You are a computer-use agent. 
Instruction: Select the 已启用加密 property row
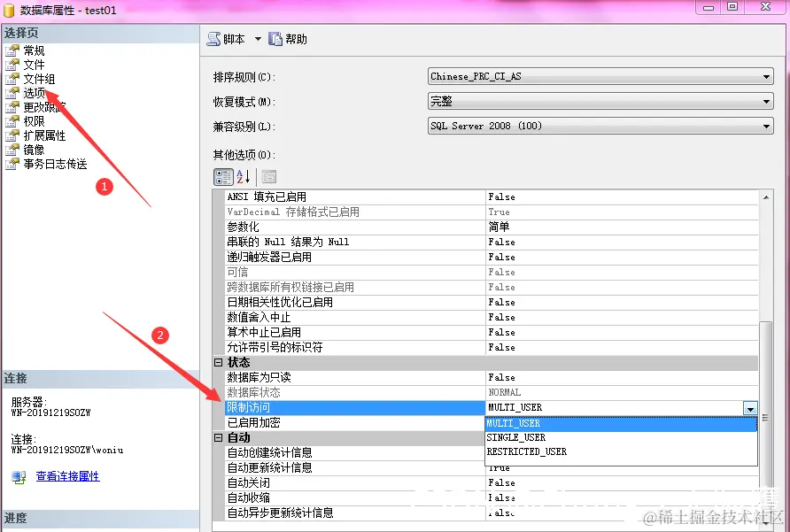tap(354, 422)
